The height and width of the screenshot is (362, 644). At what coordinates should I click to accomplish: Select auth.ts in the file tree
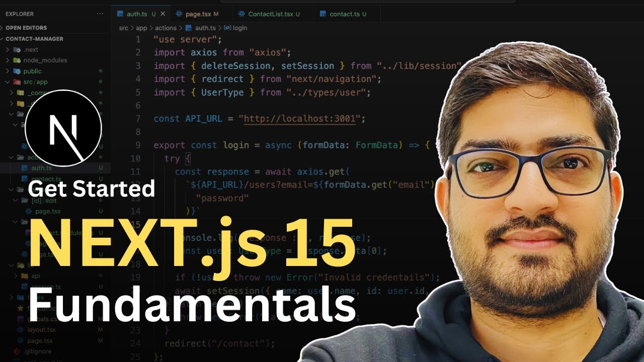point(41,168)
